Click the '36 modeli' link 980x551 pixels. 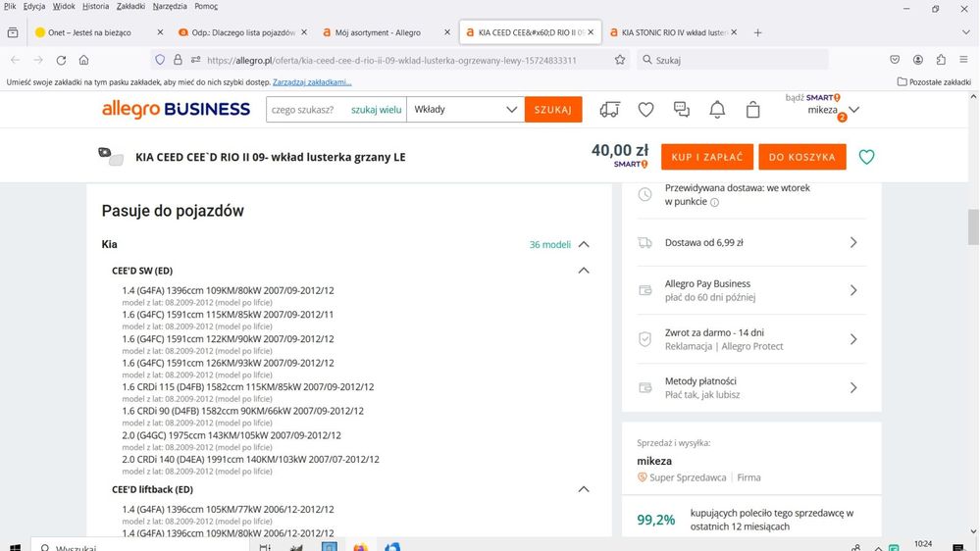click(550, 244)
